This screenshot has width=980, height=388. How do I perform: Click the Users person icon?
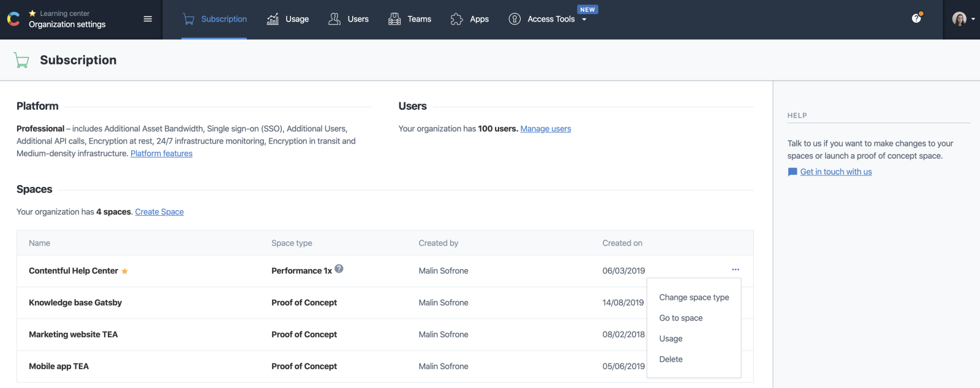coord(334,19)
